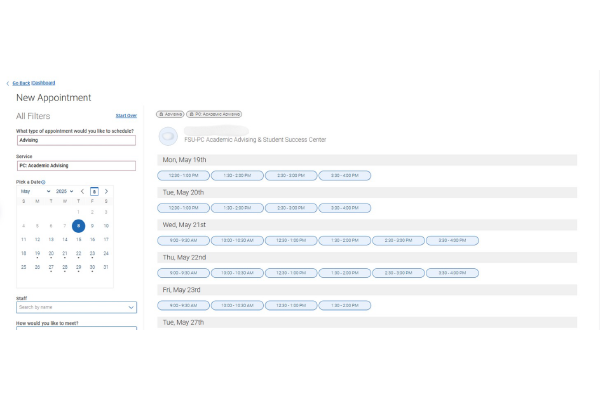The height and width of the screenshot is (400, 600).
Task: Click the today icon in calendar header
Action: pos(94,191)
